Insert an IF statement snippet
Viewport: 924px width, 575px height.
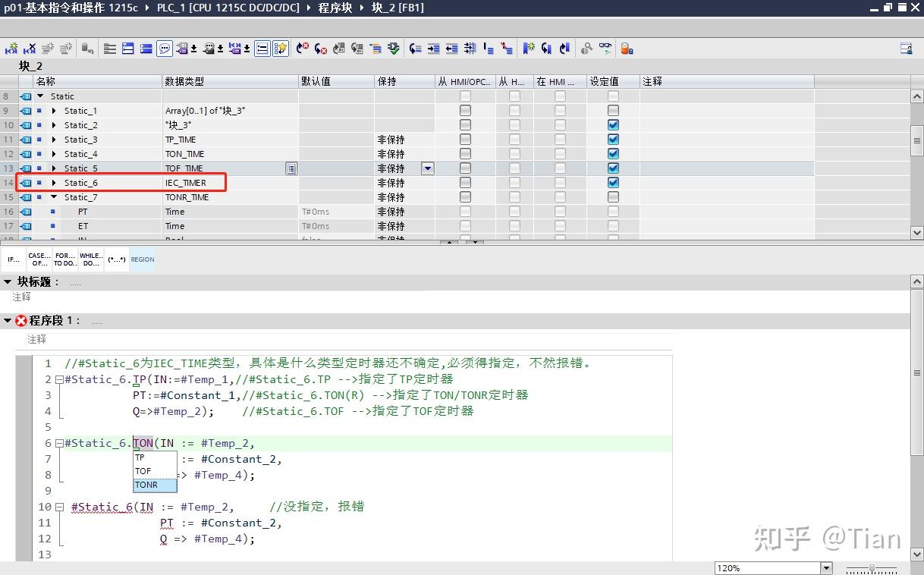(12, 259)
